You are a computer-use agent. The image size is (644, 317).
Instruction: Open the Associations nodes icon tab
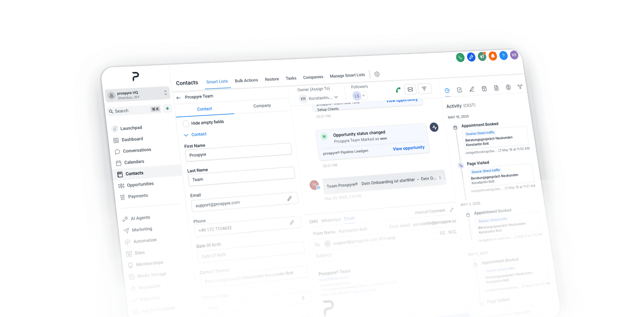(520, 87)
